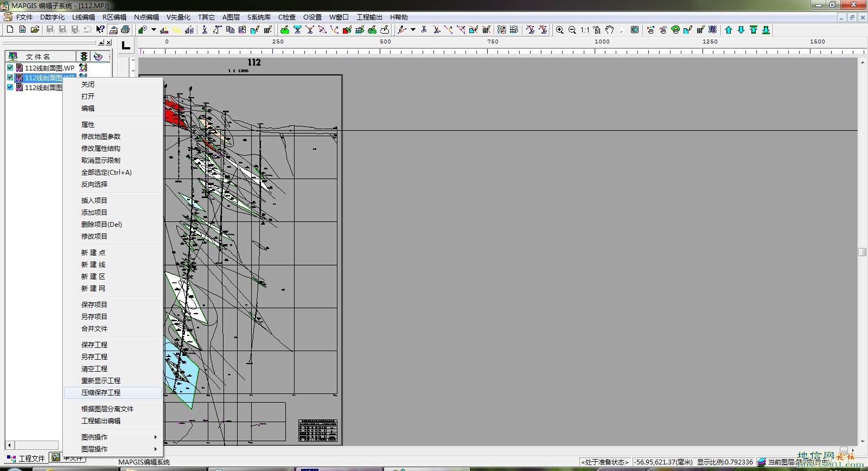Viewport: 868px width, 471px height.
Task: Open the dropdown arrow beside the pencil line tool
Action: coord(413,30)
